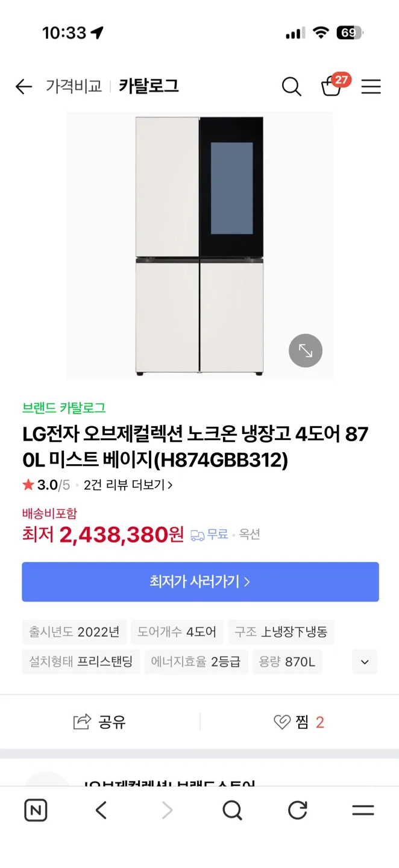This screenshot has height=868, width=399.
Task: Switch to the 가격비교 tab
Action: (x=73, y=86)
